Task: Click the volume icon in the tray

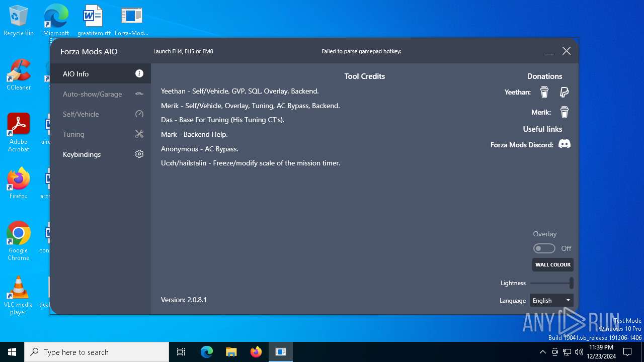Action: coord(579,352)
